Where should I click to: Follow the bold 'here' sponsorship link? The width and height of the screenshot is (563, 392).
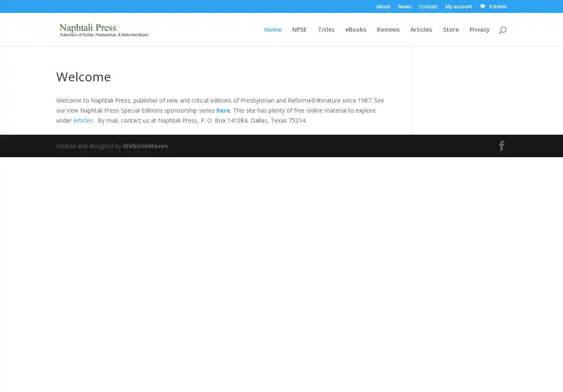[x=223, y=111]
